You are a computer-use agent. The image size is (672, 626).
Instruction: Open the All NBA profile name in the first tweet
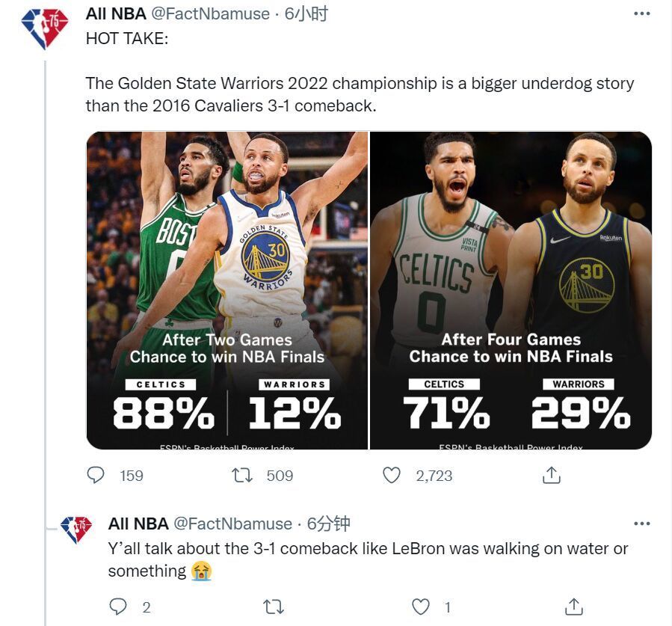click(116, 13)
